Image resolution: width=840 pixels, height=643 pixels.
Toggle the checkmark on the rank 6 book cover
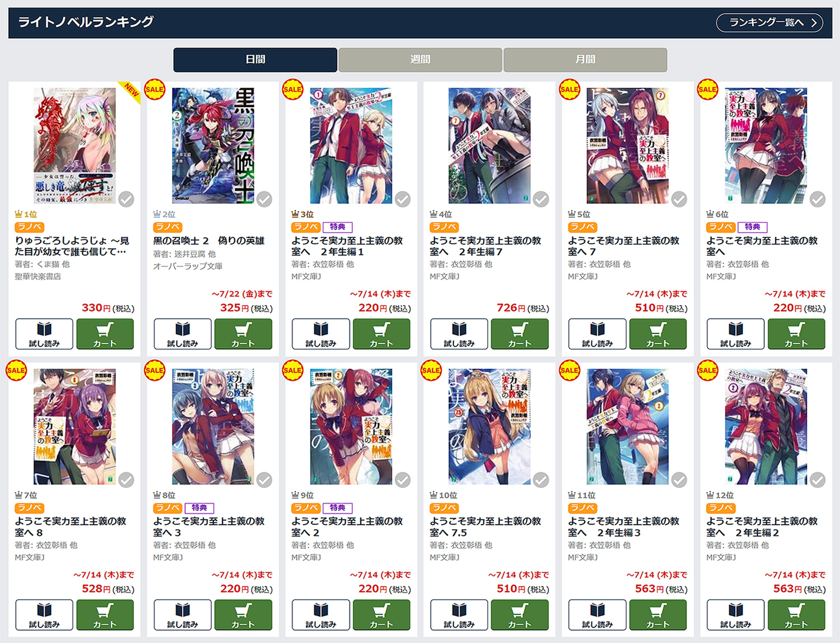(817, 199)
